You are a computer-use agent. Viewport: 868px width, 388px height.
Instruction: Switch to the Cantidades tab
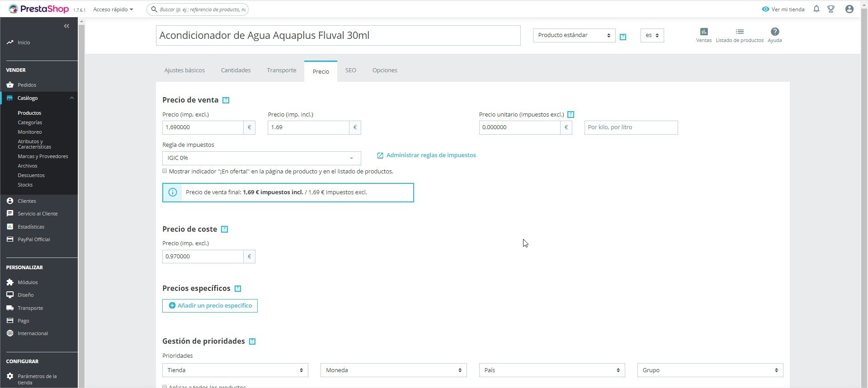click(x=236, y=70)
